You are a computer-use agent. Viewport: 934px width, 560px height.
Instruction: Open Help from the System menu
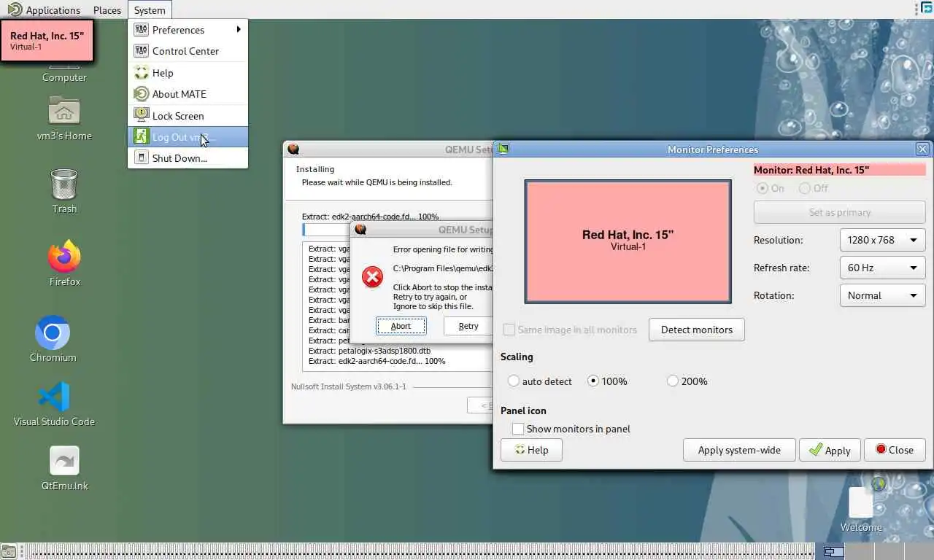click(188, 73)
